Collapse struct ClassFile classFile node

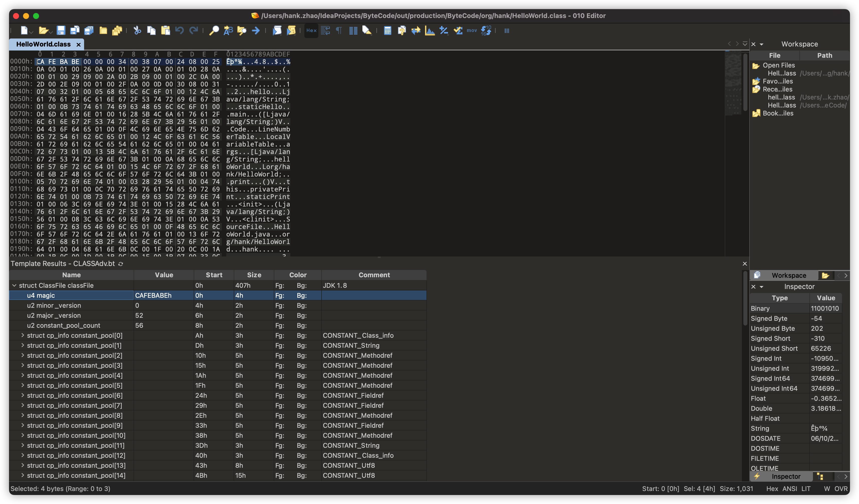coord(14,285)
